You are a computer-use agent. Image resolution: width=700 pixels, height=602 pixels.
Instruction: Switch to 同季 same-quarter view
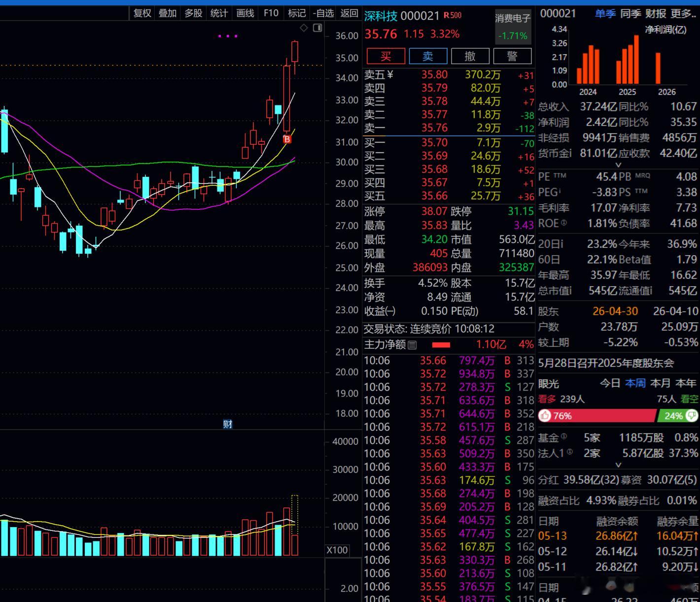tap(630, 13)
